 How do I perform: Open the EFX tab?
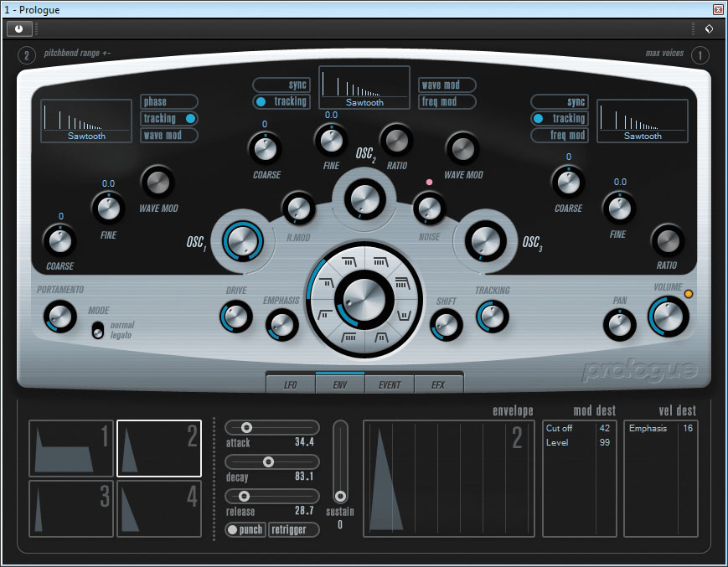pos(438,384)
